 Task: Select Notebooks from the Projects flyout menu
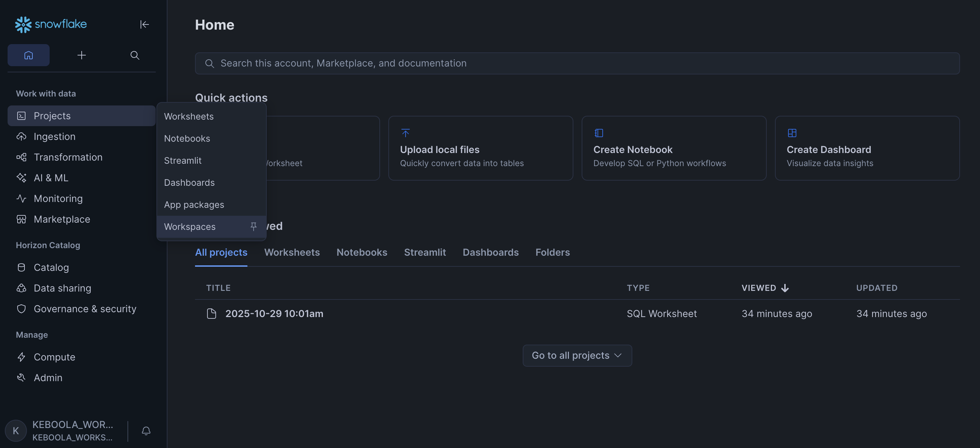187,139
